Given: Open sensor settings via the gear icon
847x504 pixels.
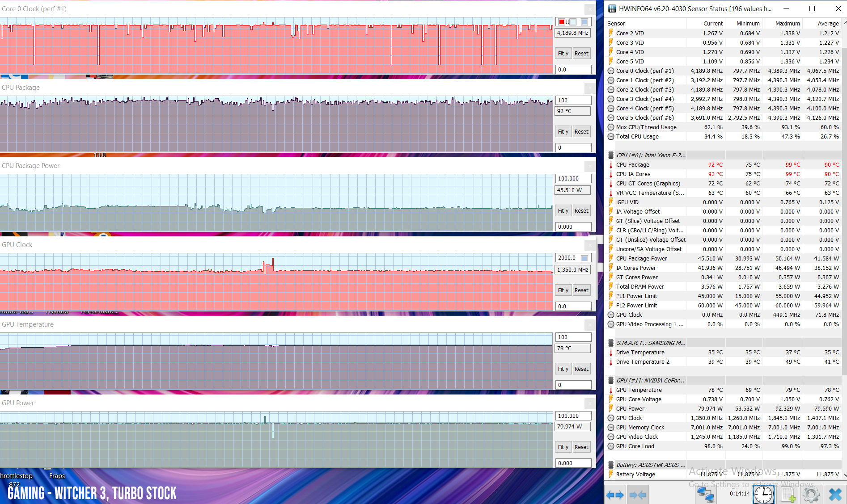Looking at the screenshot, I should click(x=811, y=495).
